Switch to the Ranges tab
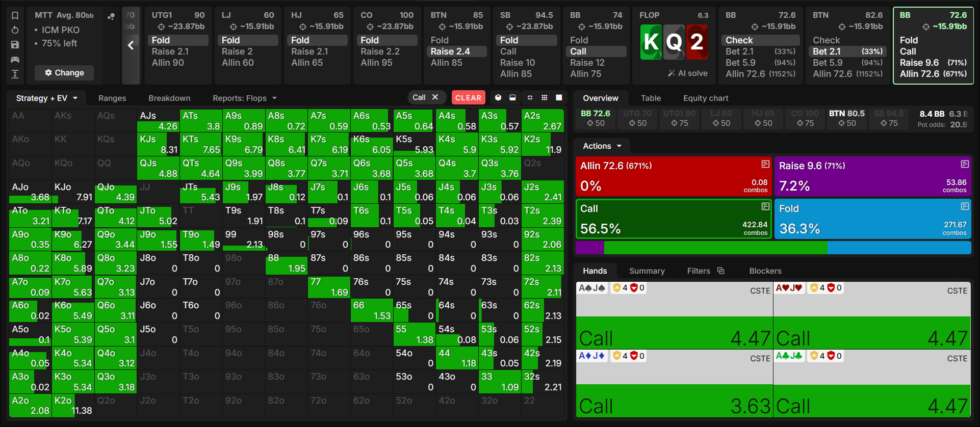This screenshot has width=980, height=427. pyautogui.click(x=112, y=98)
